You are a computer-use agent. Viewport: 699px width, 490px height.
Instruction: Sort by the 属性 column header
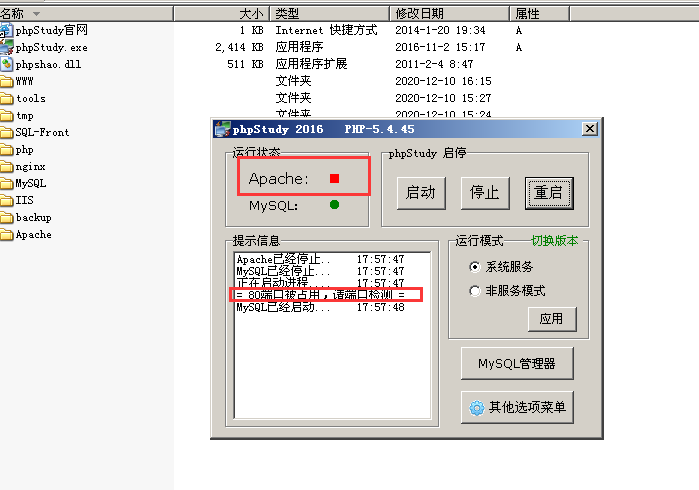coord(539,14)
